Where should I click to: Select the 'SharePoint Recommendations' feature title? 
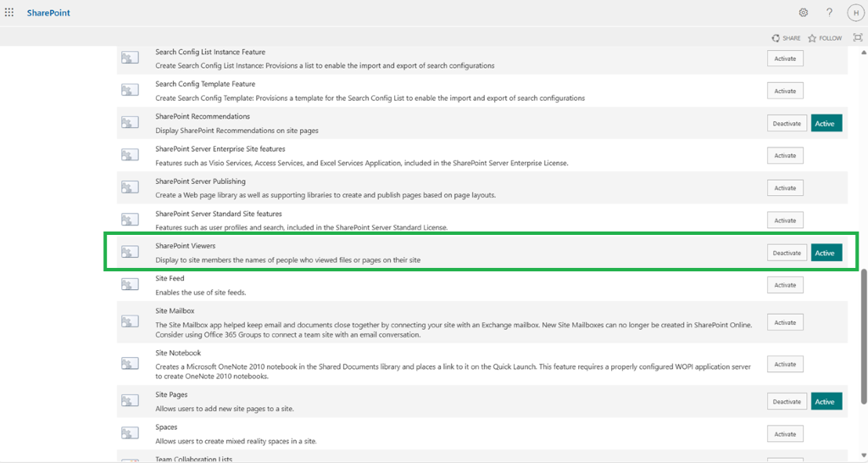(x=203, y=116)
